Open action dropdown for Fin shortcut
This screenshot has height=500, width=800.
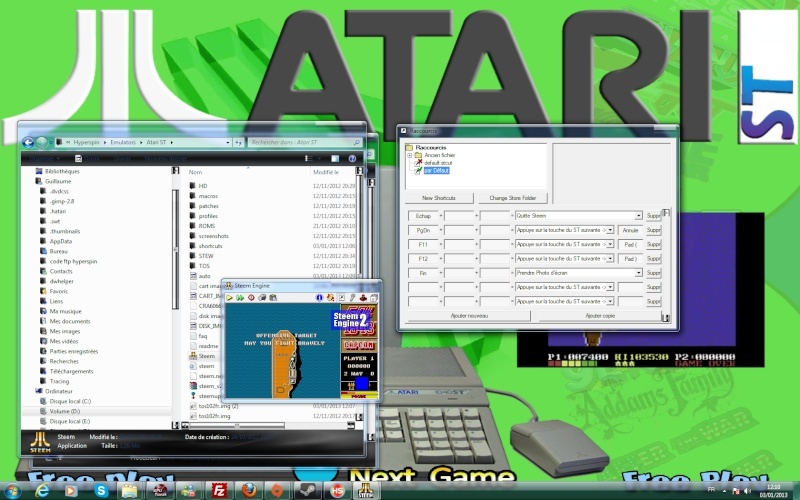[638, 273]
